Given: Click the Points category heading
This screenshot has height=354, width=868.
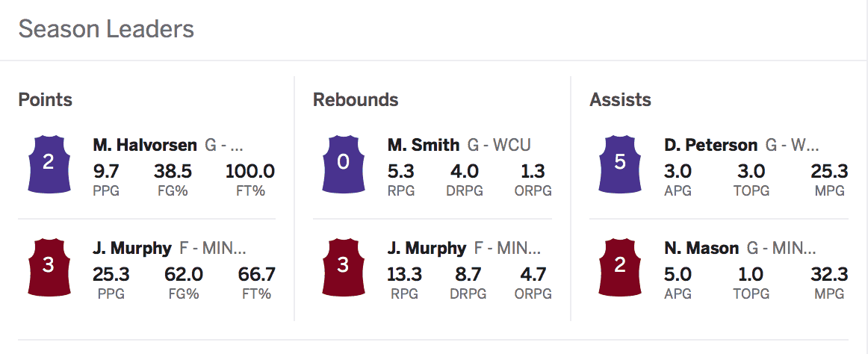Looking at the screenshot, I should (x=46, y=100).
